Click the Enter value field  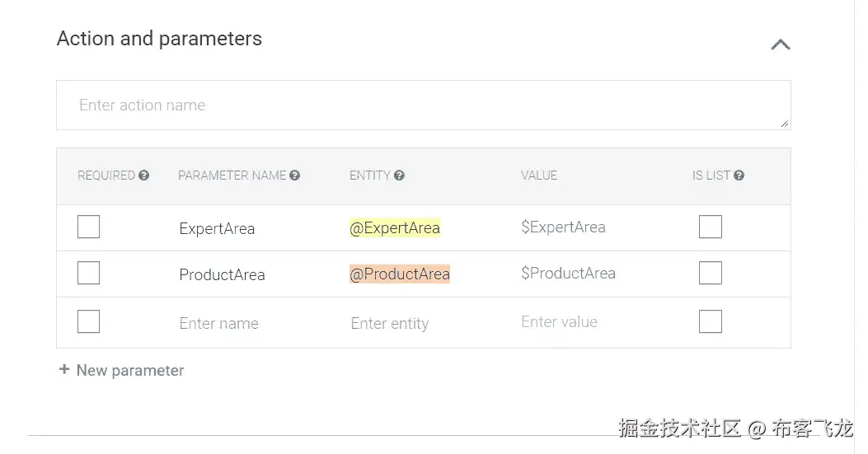(560, 322)
